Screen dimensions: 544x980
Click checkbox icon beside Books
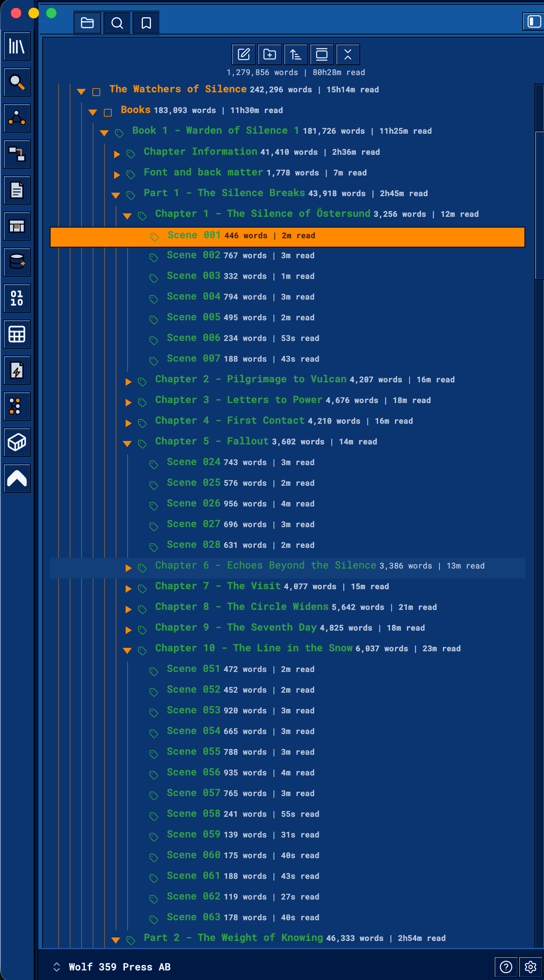pos(108,113)
